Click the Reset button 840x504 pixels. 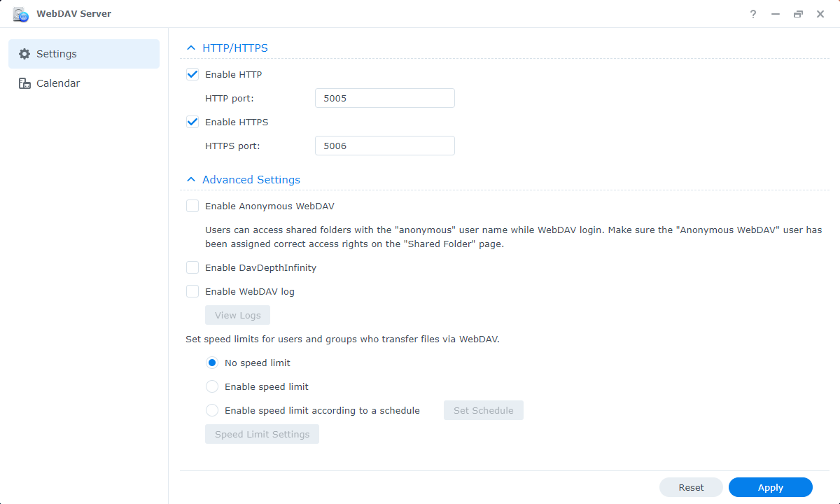click(691, 487)
